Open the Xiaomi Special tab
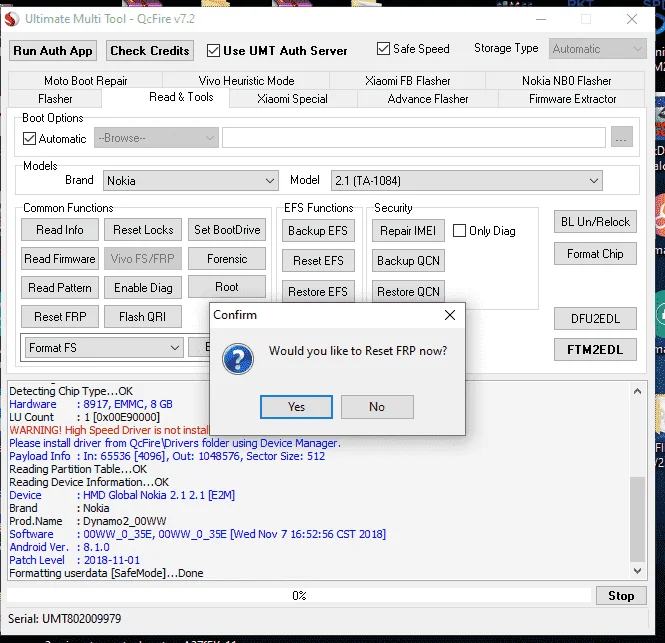 pos(292,99)
